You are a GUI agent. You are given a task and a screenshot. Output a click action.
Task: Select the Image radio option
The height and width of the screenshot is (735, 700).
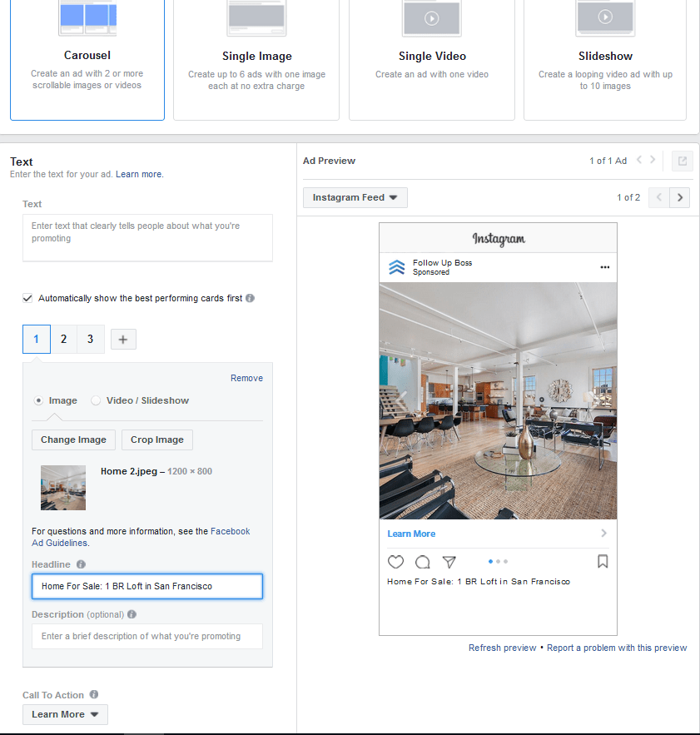(38, 400)
